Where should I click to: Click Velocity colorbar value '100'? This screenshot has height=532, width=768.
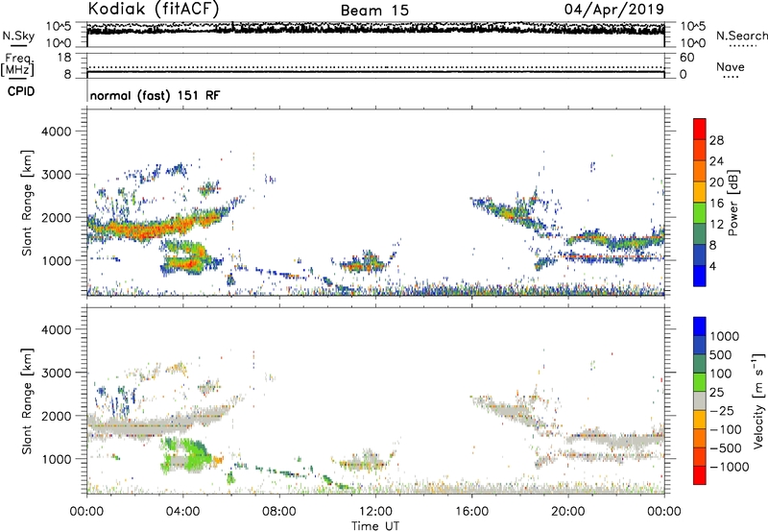point(721,374)
